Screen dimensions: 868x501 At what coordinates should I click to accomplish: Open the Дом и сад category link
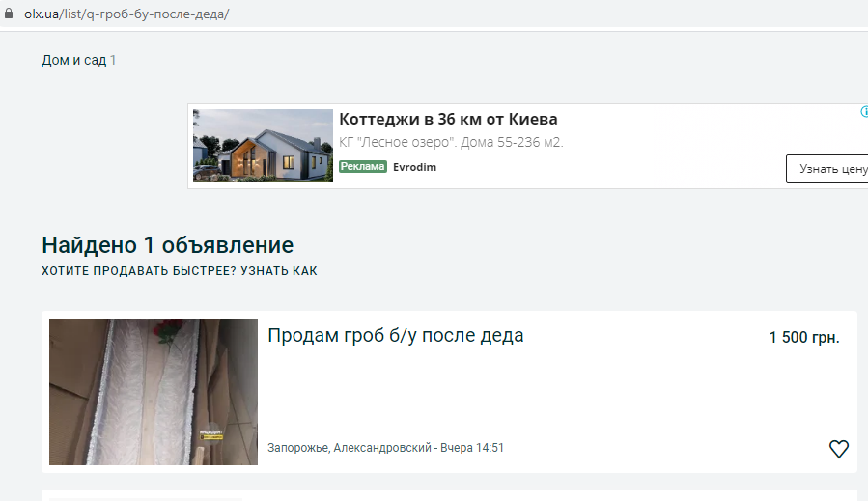click(73, 60)
